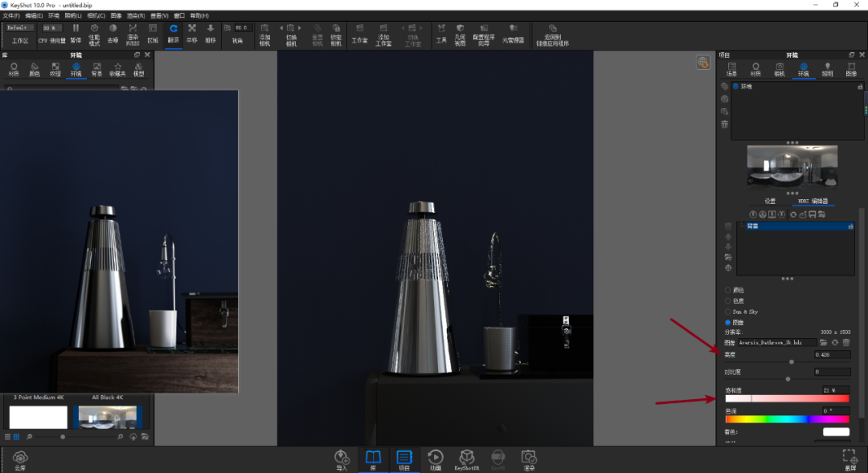Click the brightness value field 0.426
This screenshot has height=473, width=868.
(x=832, y=355)
